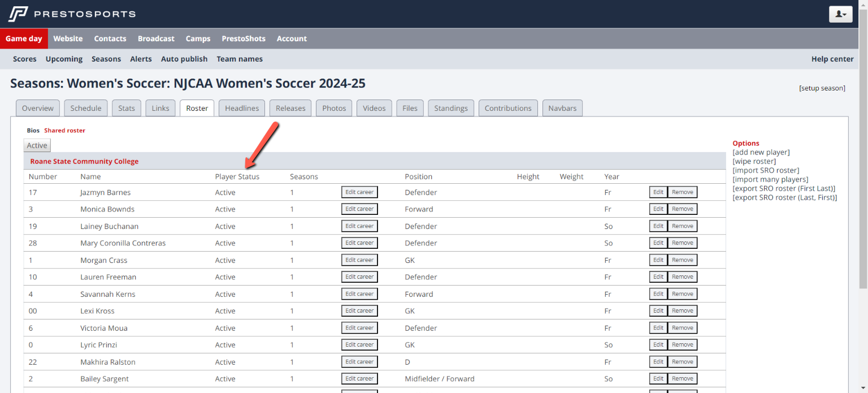Viewport: 868px width, 393px height.
Task: Open the PrestoShots menu
Action: (x=244, y=38)
